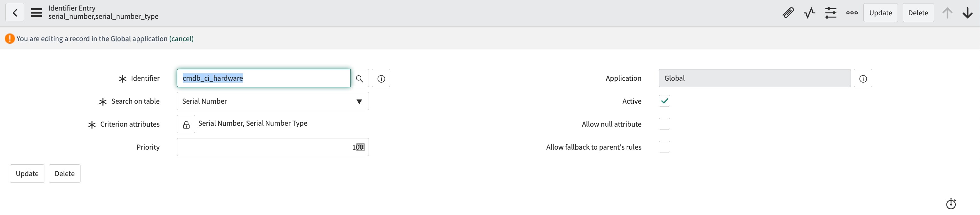This screenshot has width=980, height=215.
Task: Look up Identifier using magnifier icon
Action: pos(359,78)
